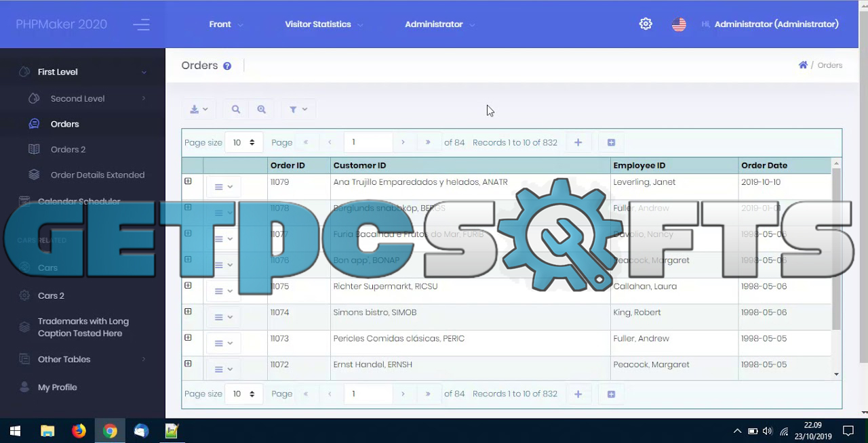Screen dimensions: 868x443
Task: Click the page number field above the table
Action: (368, 142)
